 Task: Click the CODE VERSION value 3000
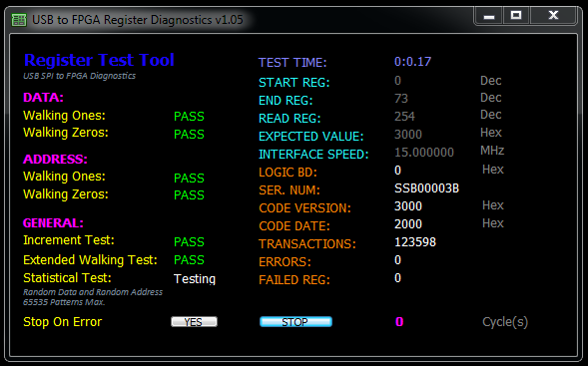(x=408, y=206)
